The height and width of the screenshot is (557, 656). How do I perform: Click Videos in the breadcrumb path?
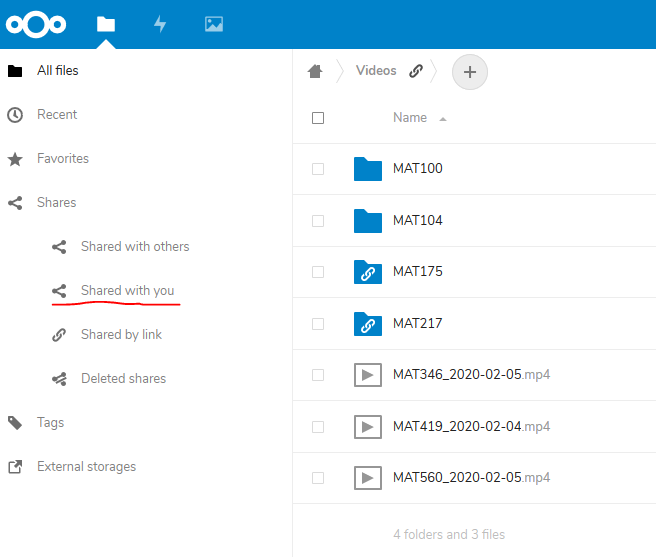tap(376, 71)
